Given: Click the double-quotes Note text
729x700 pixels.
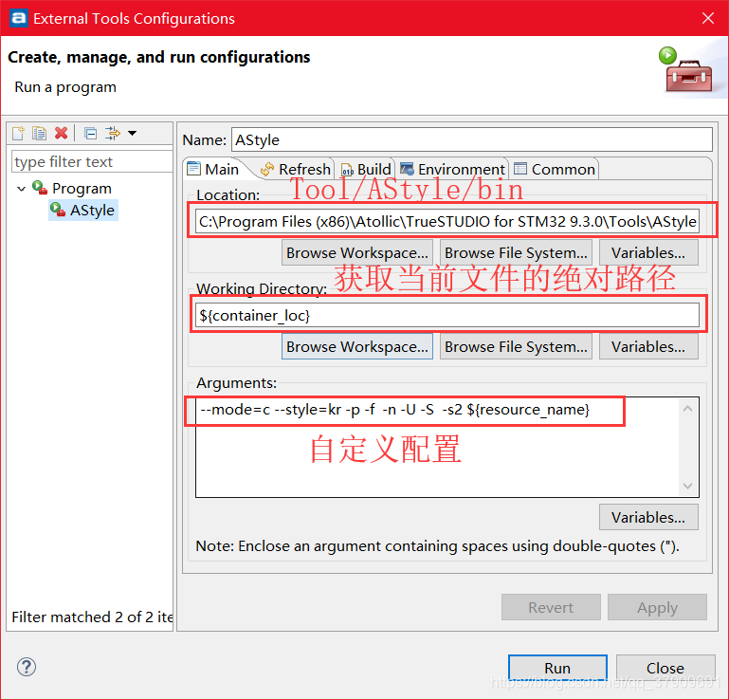Looking at the screenshot, I should point(437,545).
